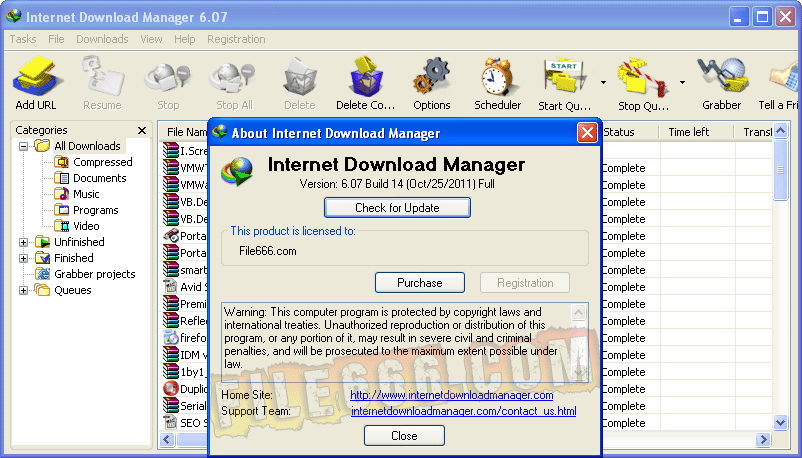Screen dimensions: 802x458
Task: Select the Documents category
Action: click(x=90, y=178)
